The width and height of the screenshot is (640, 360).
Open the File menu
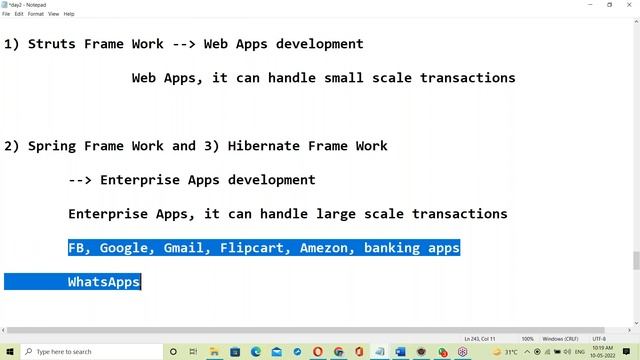coord(6,14)
